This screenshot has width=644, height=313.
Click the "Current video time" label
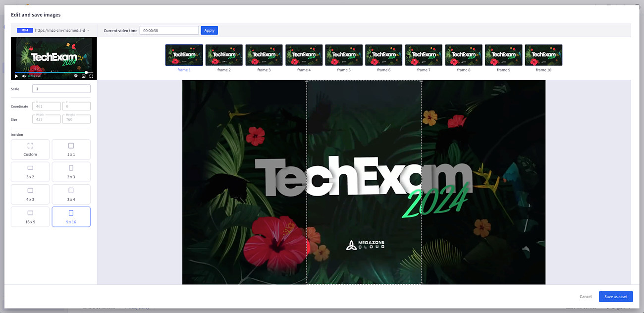tap(120, 31)
